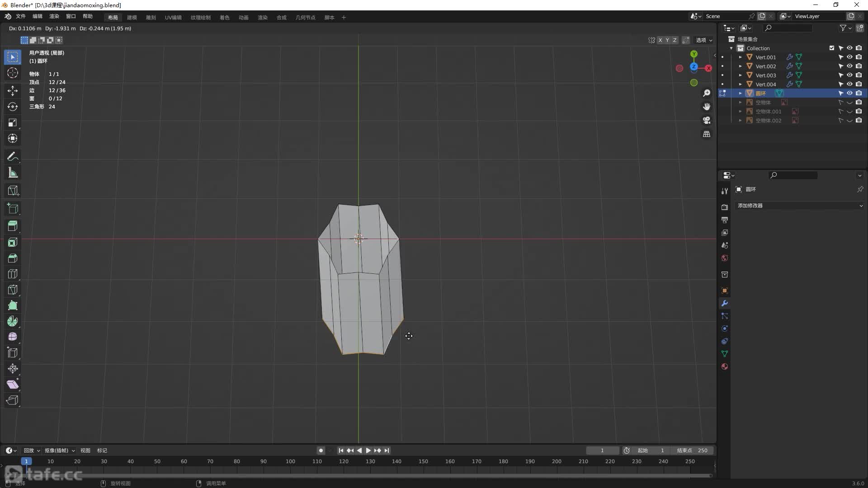Select the Measure tool
The image size is (868, 488).
tap(13, 173)
